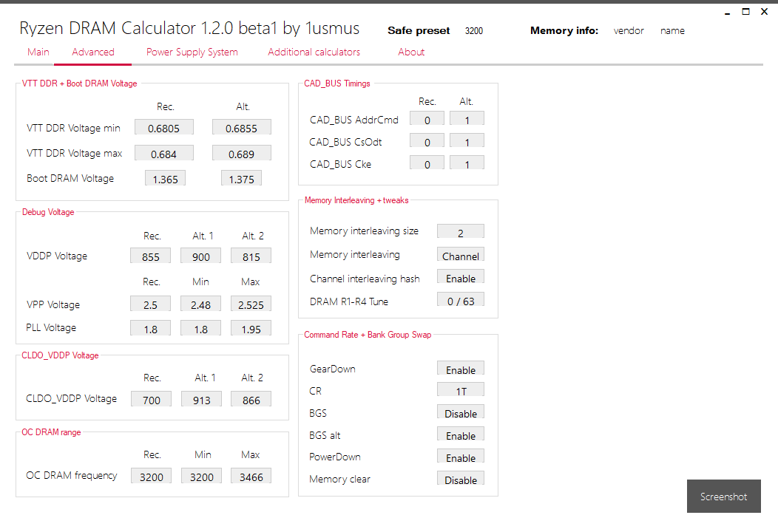Image resolution: width=778 pixels, height=532 pixels.
Task: Select PLL Voltage Rec. field
Action: point(150,328)
